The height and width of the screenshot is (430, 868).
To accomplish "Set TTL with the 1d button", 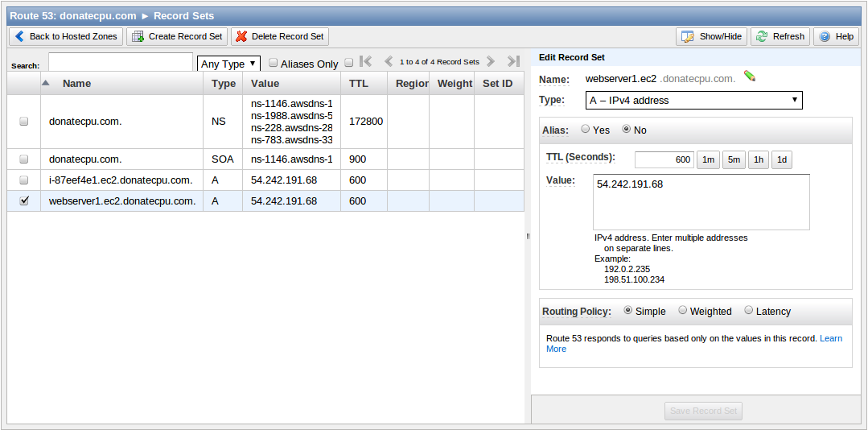I will tap(782, 159).
